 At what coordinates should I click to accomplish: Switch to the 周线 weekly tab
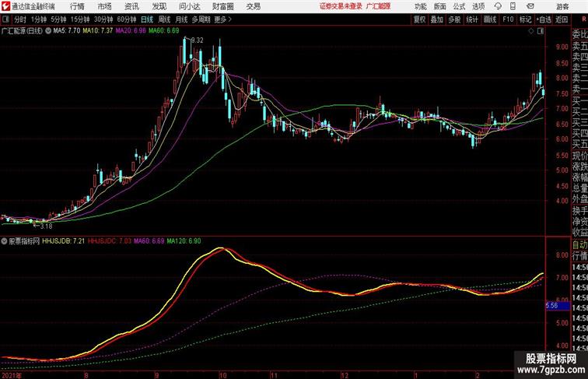click(164, 19)
